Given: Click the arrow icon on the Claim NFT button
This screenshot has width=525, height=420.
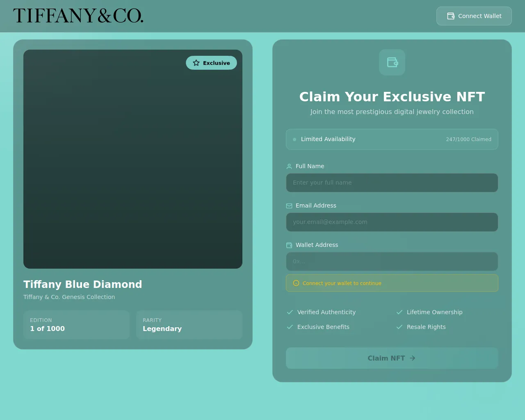Looking at the screenshot, I should 413,358.
